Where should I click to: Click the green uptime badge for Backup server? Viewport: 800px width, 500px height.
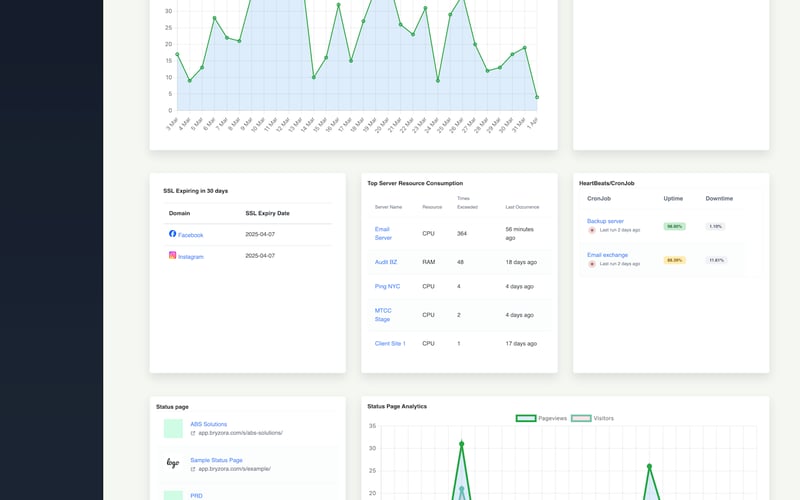tap(674, 226)
